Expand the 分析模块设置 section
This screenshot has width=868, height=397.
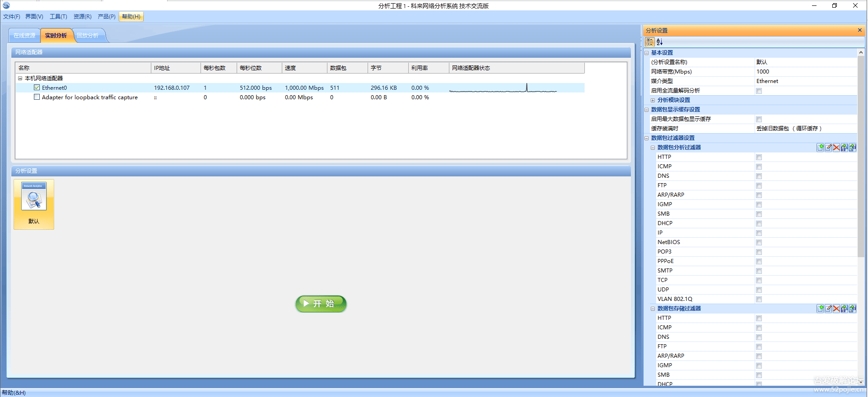click(x=653, y=100)
